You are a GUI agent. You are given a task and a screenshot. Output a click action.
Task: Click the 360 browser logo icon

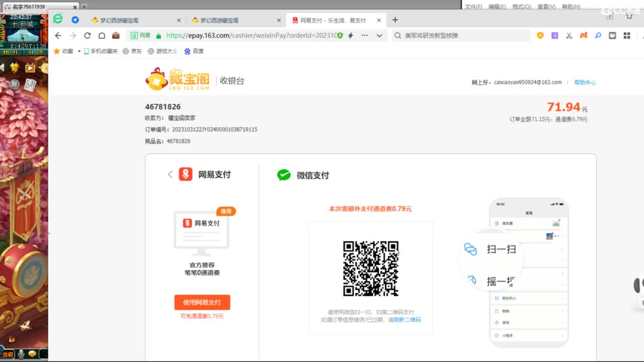pyautogui.click(x=58, y=19)
